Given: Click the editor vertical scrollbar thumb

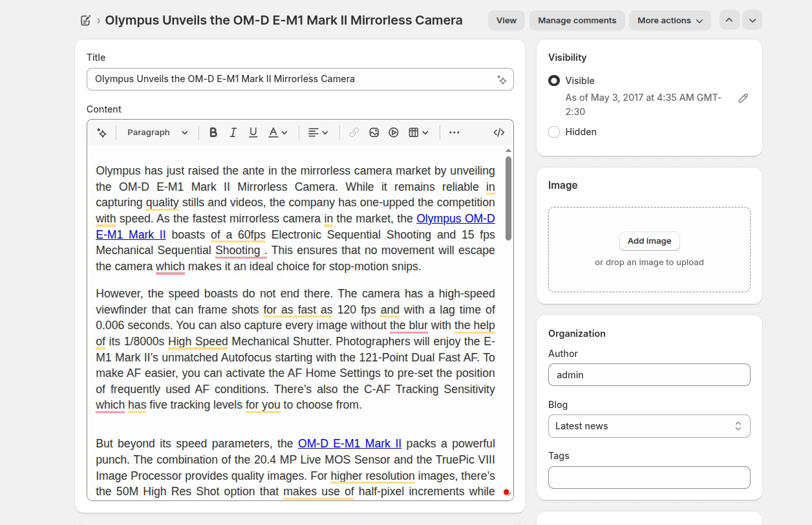Looking at the screenshot, I should (x=509, y=198).
